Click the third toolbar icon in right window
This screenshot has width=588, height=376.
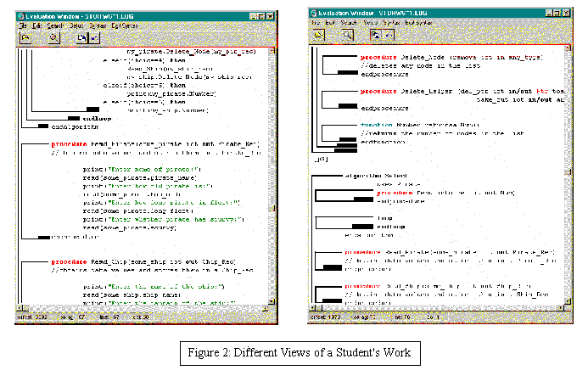point(374,35)
